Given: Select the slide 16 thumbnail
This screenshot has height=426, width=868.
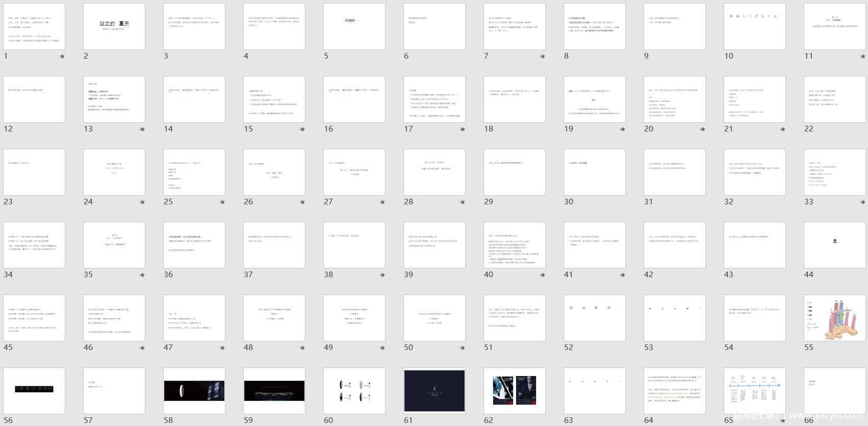Looking at the screenshot, I should pyautogui.click(x=354, y=99).
